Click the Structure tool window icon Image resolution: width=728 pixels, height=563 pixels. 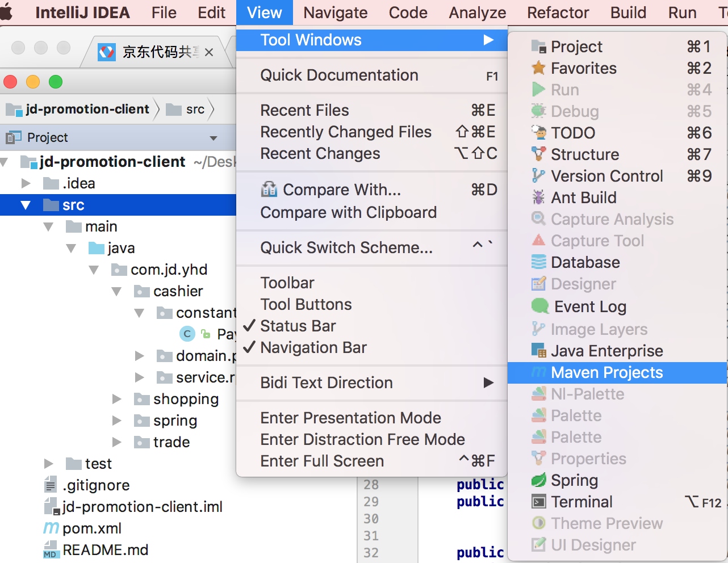click(x=538, y=154)
